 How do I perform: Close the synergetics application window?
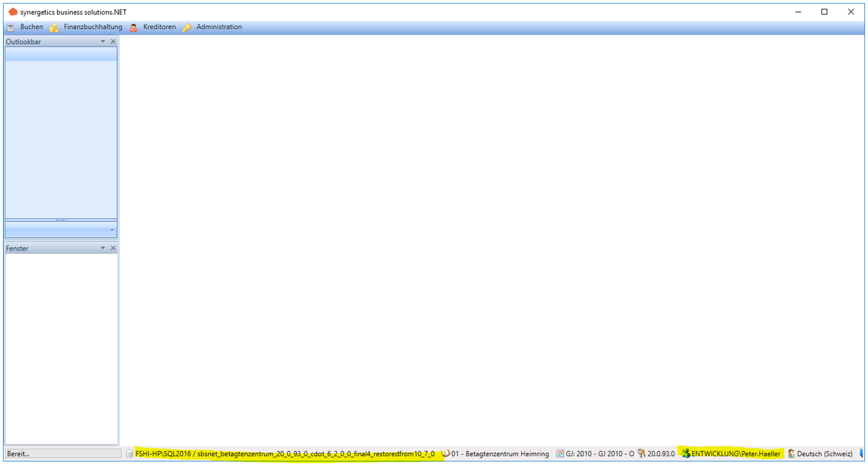[x=851, y=12]
